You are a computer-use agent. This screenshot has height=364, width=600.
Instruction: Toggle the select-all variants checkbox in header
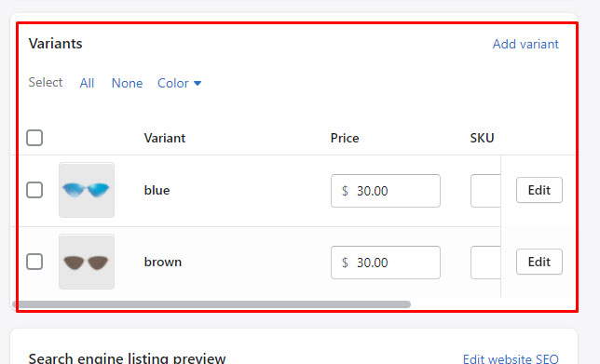click(x=34, y=138)
